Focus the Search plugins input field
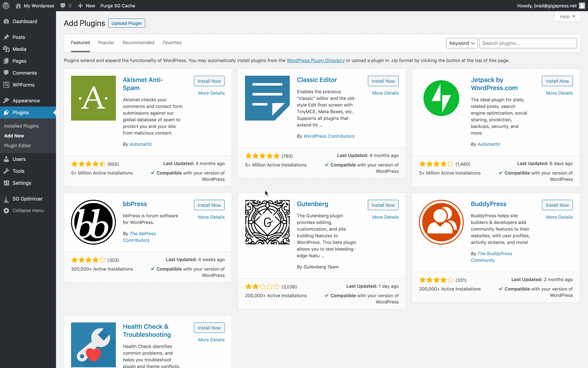588x368 pixels. pos(528,43)
